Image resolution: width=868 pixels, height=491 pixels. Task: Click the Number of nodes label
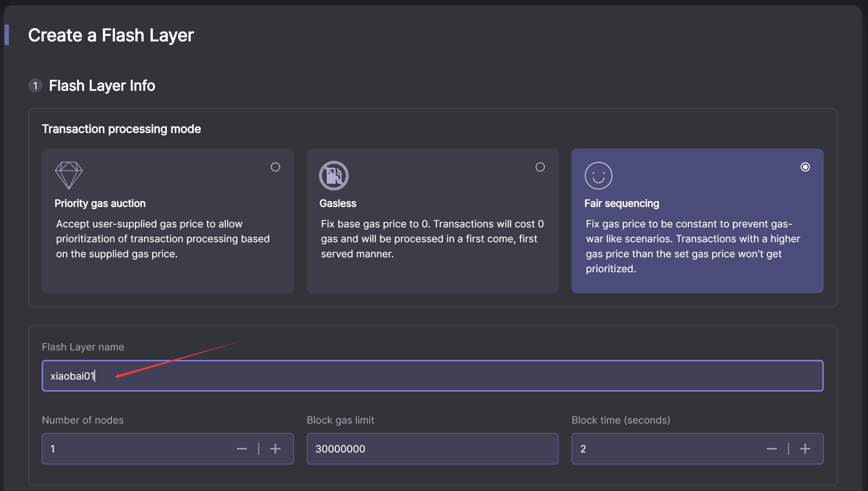point(83,420)
